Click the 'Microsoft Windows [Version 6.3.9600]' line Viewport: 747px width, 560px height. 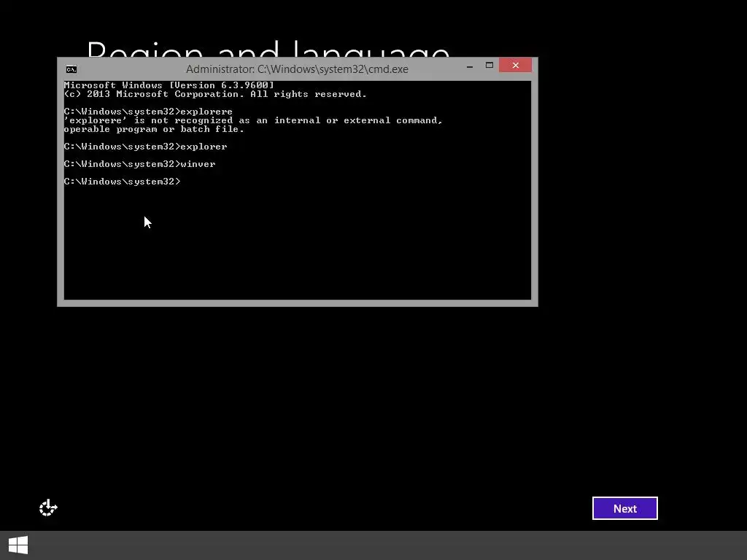point(169,85)
